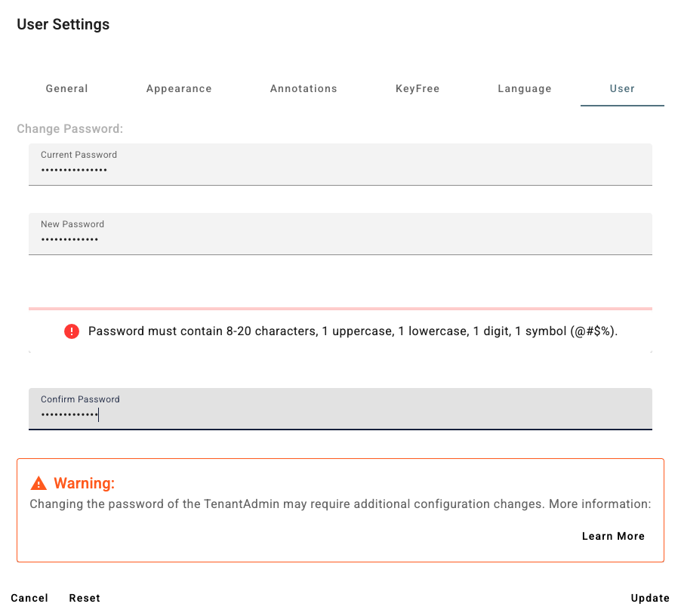Select the KeyFree tab

418,89
